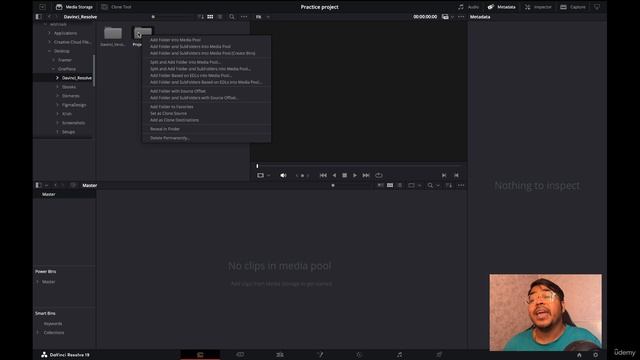Screen dimensions: 640x360
Task: Go forward in media storage navigation
Action: [56, 17]
